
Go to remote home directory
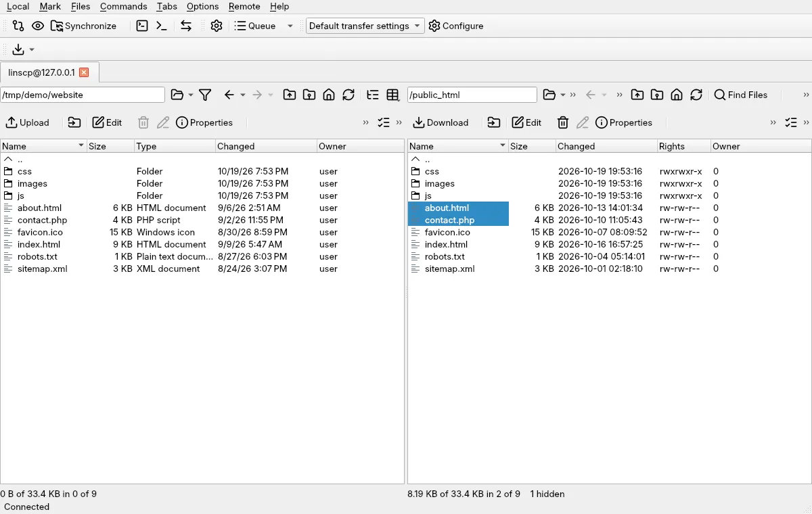pyautogui.click(x=677, y=95)
